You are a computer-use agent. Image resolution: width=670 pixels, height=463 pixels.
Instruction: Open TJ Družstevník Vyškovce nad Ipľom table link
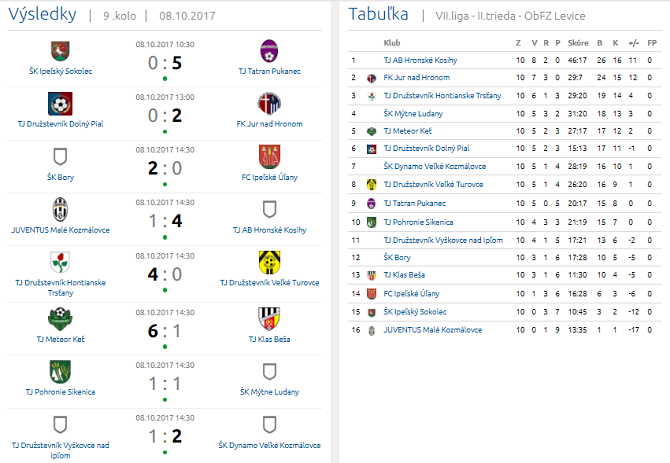[x=442, y=239]
